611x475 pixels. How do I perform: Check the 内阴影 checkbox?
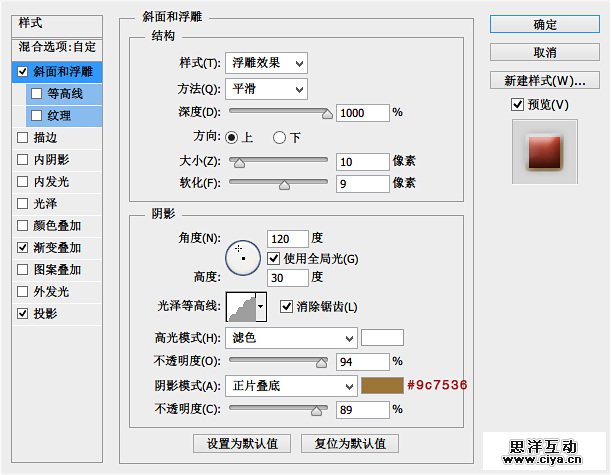(23, 159)
